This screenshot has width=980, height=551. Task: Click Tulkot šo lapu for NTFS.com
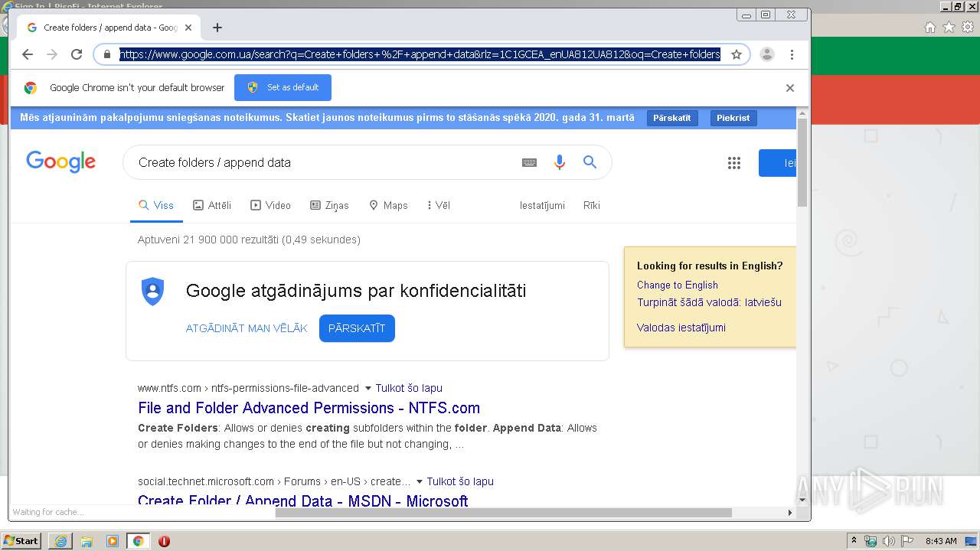click(409, 388)
